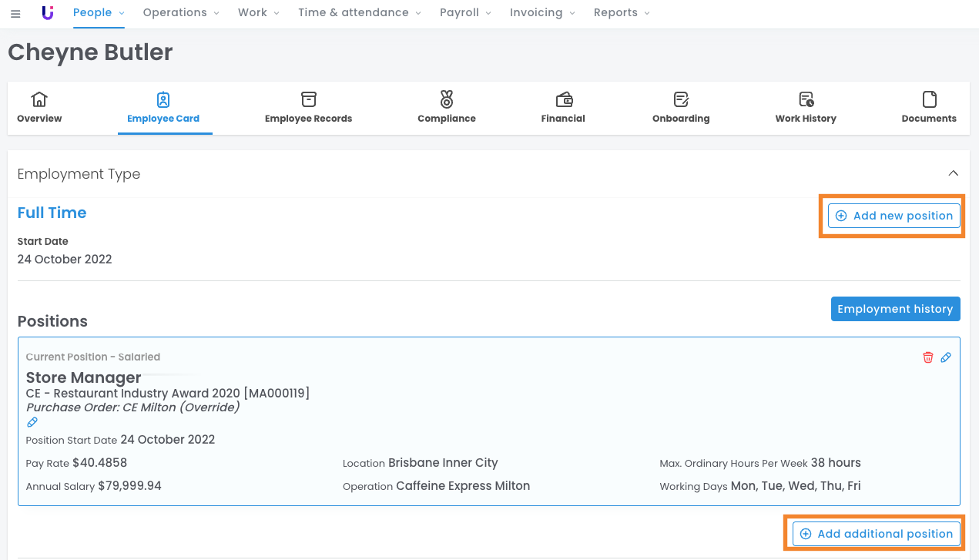Open the Reports menu
Viewport: 979px width, 560px height.
(x=622, y=13)
